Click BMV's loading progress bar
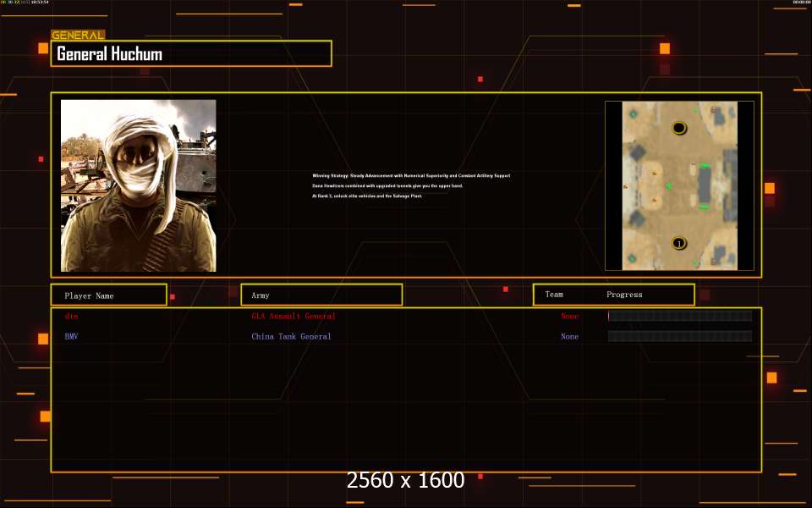Screen dimensions: 812x508 click(x=680, y=336)
